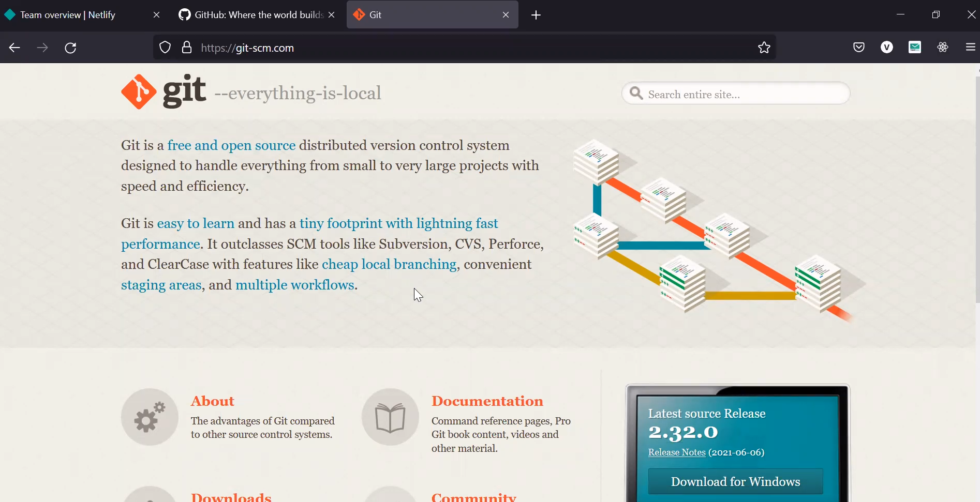This screenshot has height=502, width=980.
Task: Reload the git-scm.com page
Action: point(70,48)
